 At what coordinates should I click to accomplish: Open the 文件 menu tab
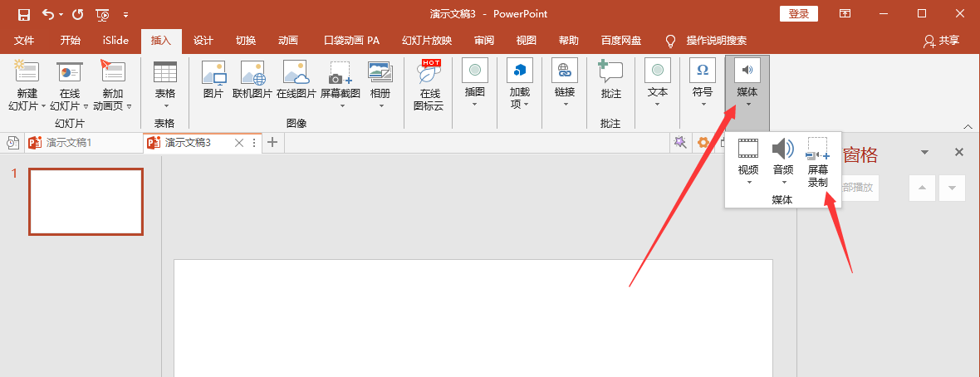coord(24,41)
